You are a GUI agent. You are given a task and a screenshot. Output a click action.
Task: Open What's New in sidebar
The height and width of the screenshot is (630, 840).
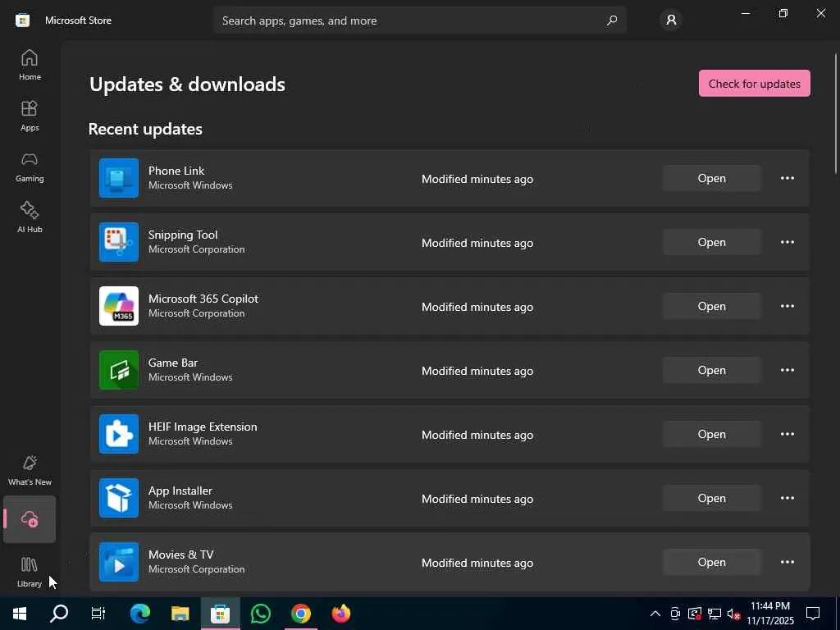tap(30, 470)
